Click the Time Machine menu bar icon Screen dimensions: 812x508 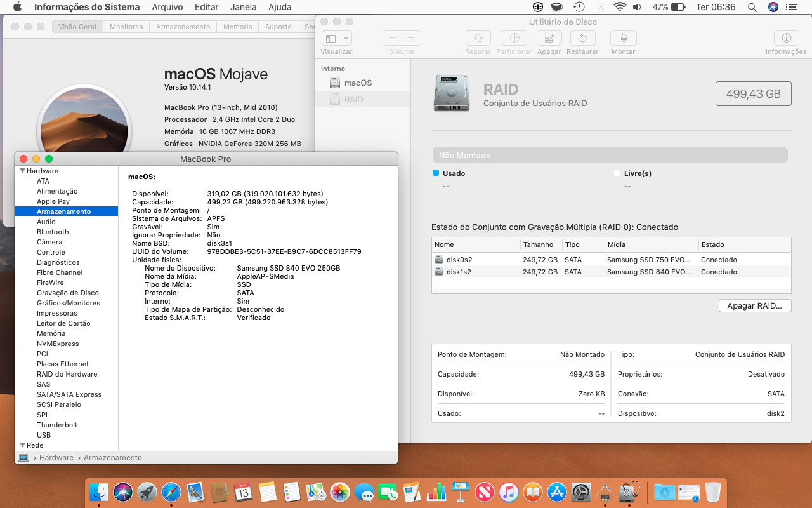[x=579, y=7]
